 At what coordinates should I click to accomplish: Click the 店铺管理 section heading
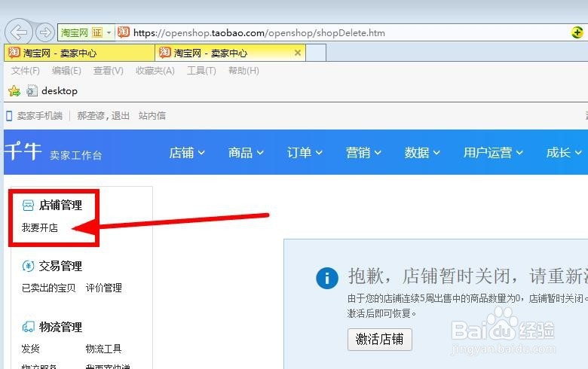click(x=61, y=206)
